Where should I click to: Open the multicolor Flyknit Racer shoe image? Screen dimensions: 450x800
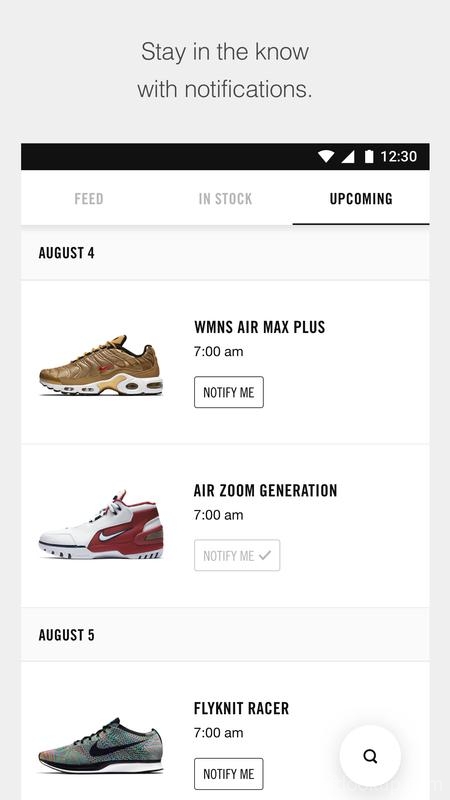[101, 745]
